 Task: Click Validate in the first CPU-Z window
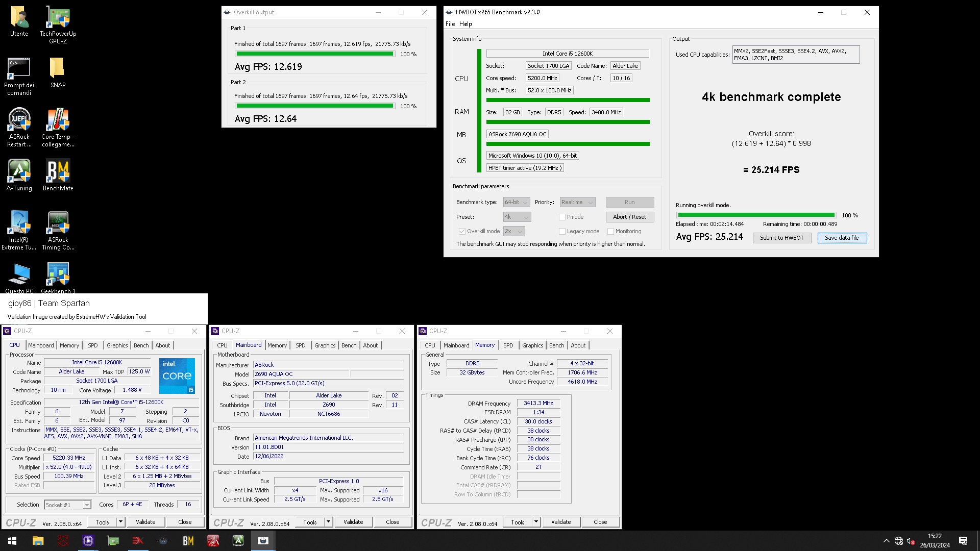(145, 522)
